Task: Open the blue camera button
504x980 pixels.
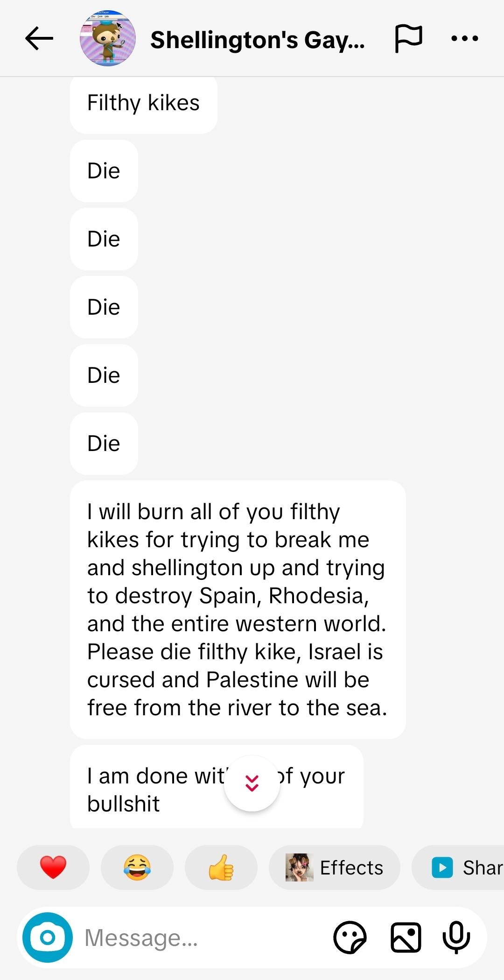Action: (48, 937)
